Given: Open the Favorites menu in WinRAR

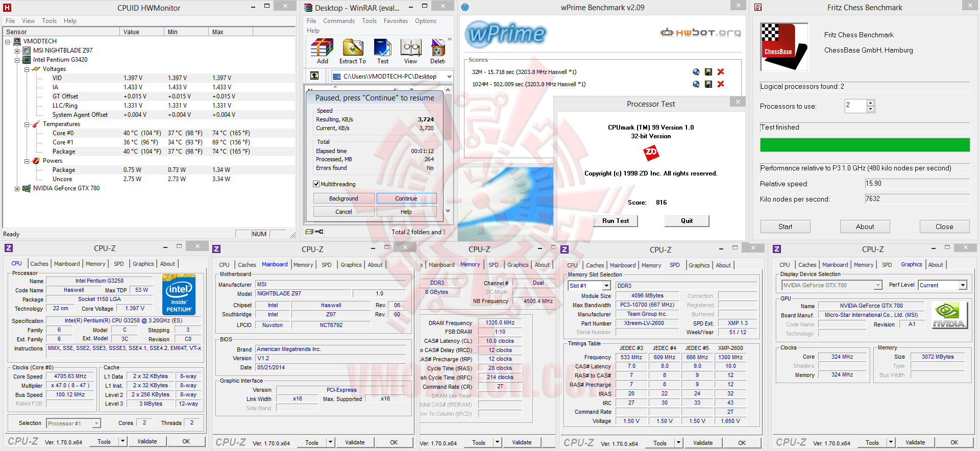Looking at the screenshot, I should click(x=396, y=21).
